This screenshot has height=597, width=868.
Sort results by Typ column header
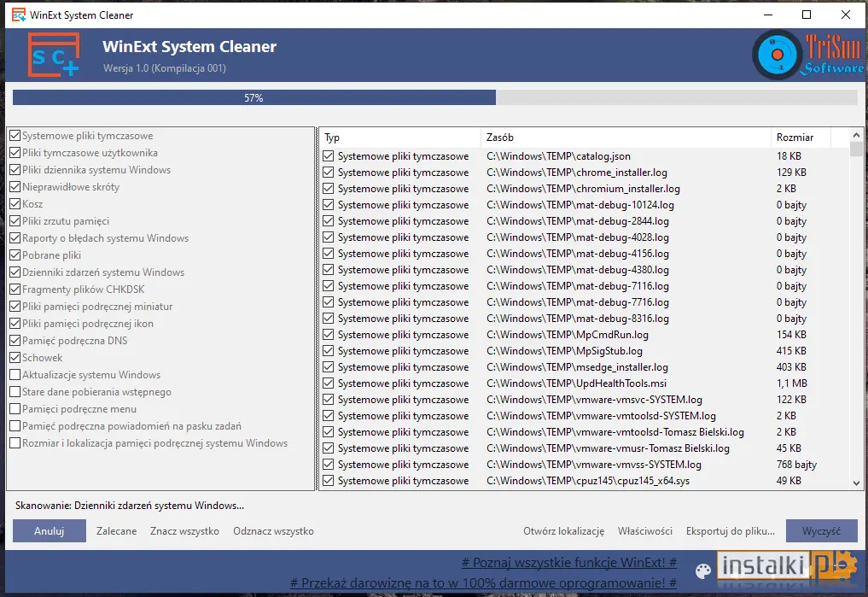(x=399, y=138)
